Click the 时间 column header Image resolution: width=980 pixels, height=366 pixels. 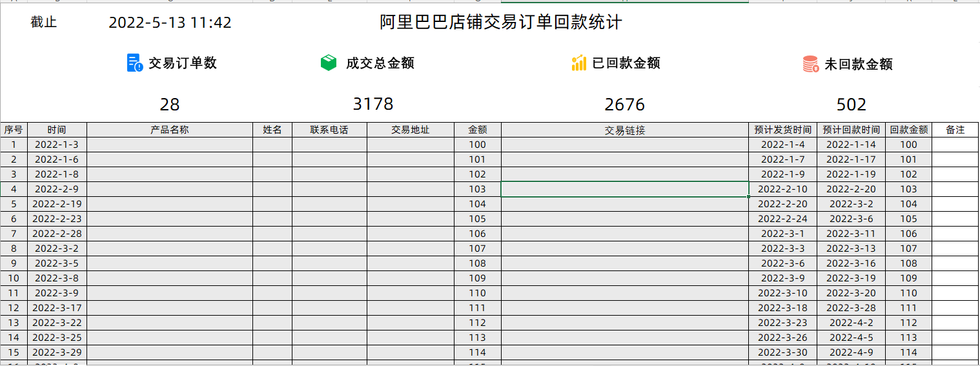click(57, 130)
